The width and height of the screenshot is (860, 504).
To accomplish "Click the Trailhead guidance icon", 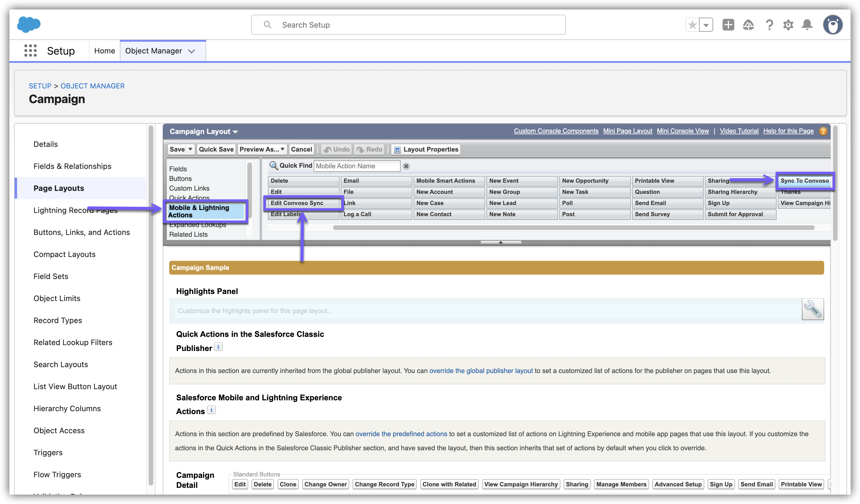I will coord(748,25).
